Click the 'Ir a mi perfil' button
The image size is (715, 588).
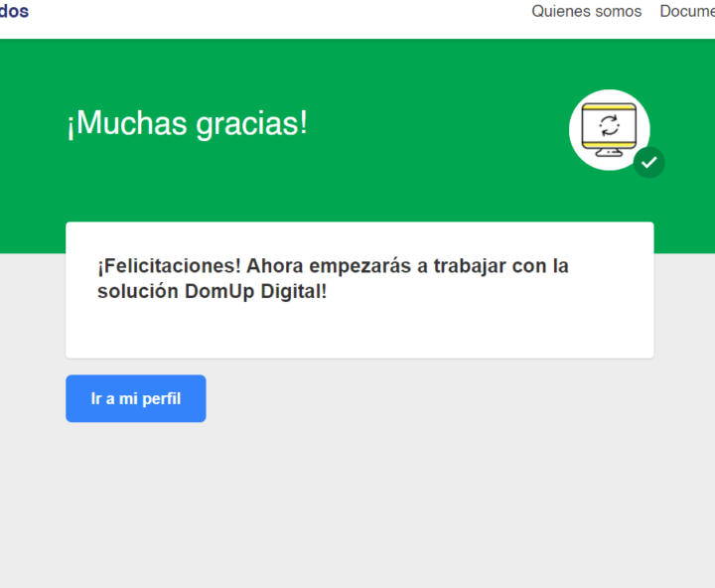tap(135, 398)
